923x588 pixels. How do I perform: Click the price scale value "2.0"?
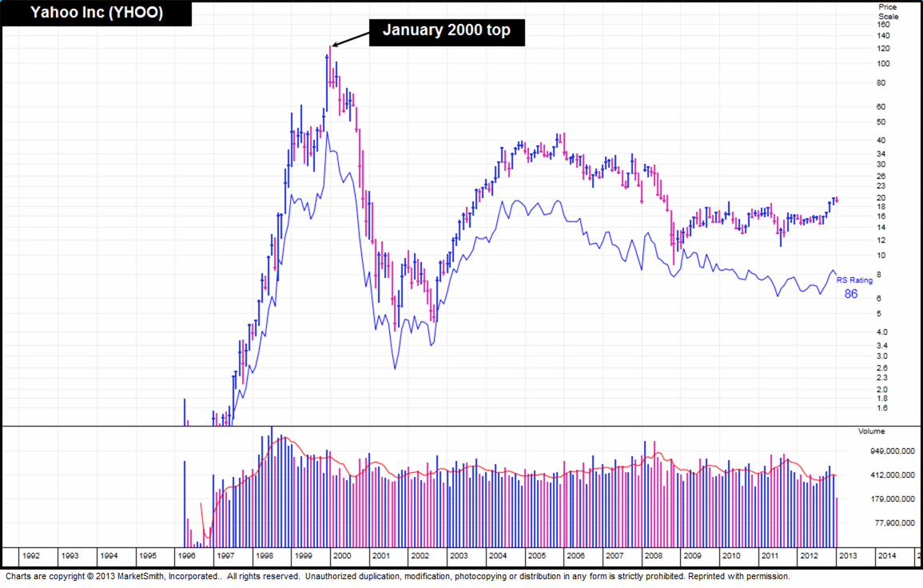coord(882,390)
